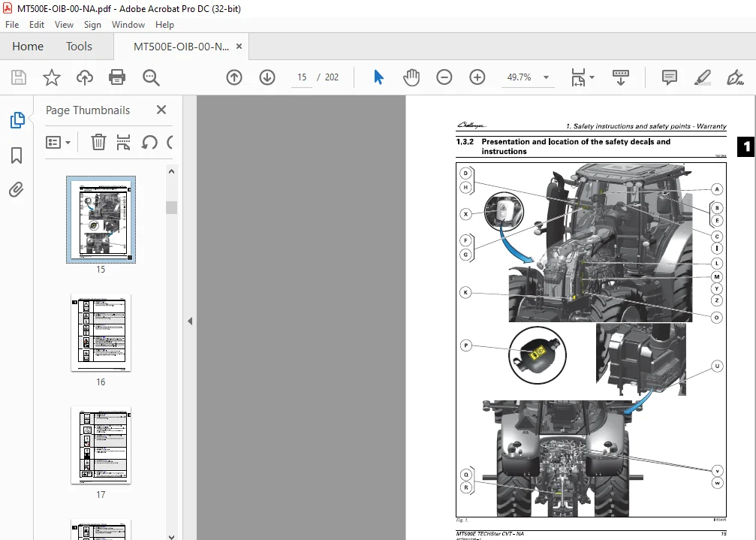
Task: Click the 'Page Thumbnails' panel title
Action: tap(88, 110)
